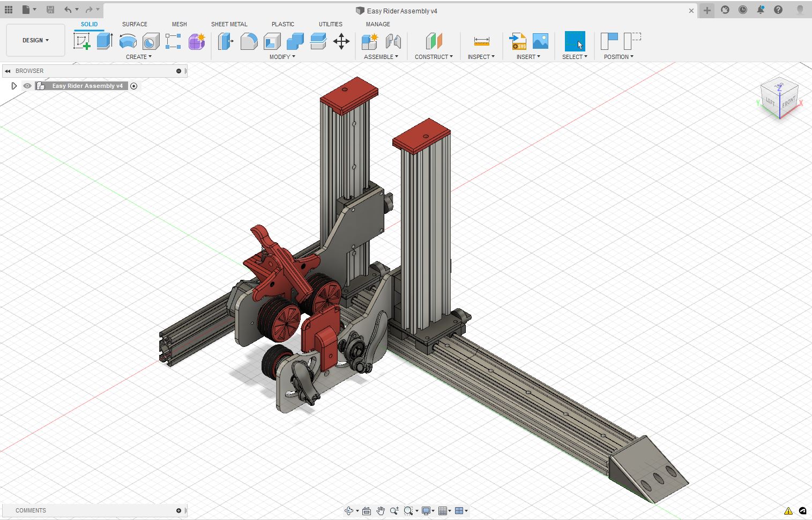Switch to the MANAGE tab

click(x=378, y=24)
